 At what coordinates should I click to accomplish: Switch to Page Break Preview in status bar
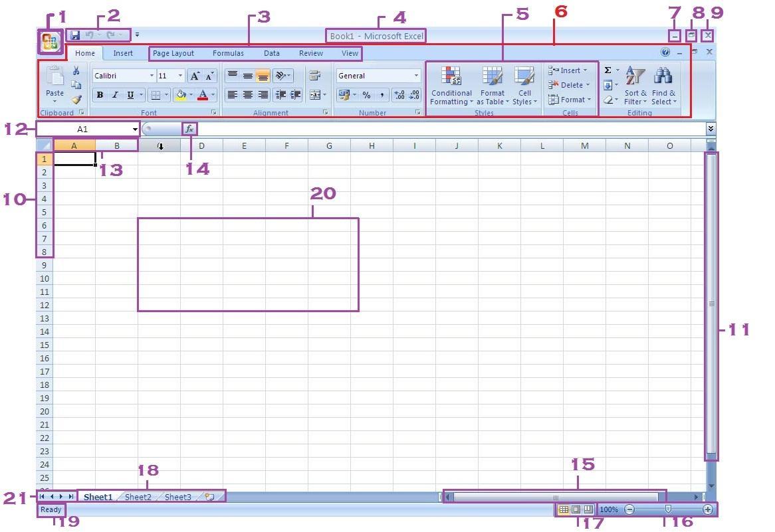pyautogui.click(x=588, y=509)
